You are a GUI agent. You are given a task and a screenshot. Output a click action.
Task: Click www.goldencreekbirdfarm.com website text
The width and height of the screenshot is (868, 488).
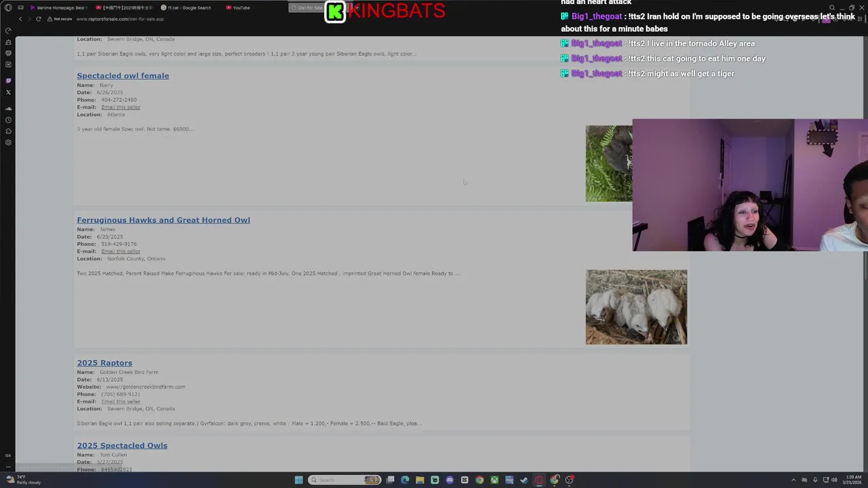pyautogui.click(x=145, y=387)
